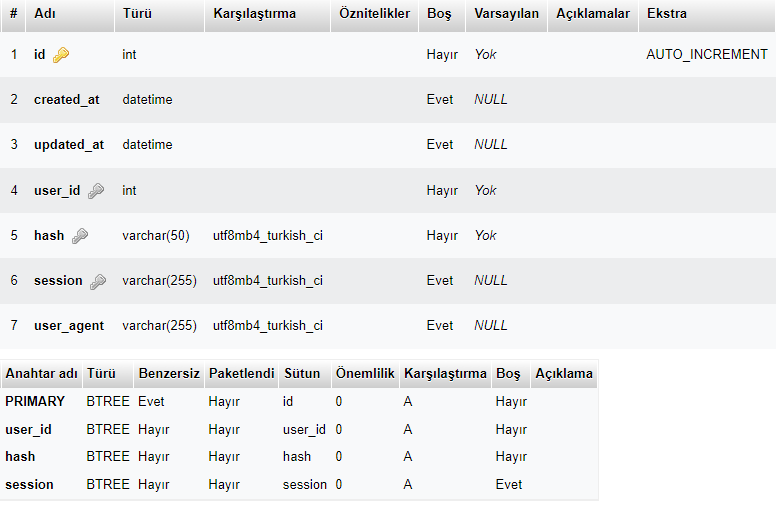The width and height of the screenshot is (776, 514).
Task: Click the gray index key icon beside user_id
Action: (x=96, y=191)
